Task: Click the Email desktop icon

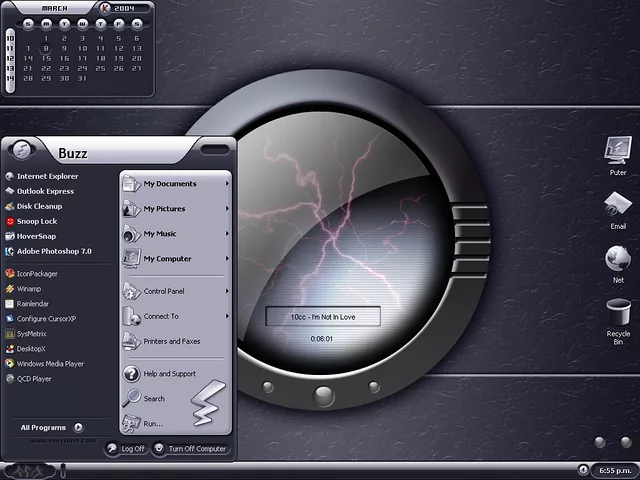Action: (618, 206)
